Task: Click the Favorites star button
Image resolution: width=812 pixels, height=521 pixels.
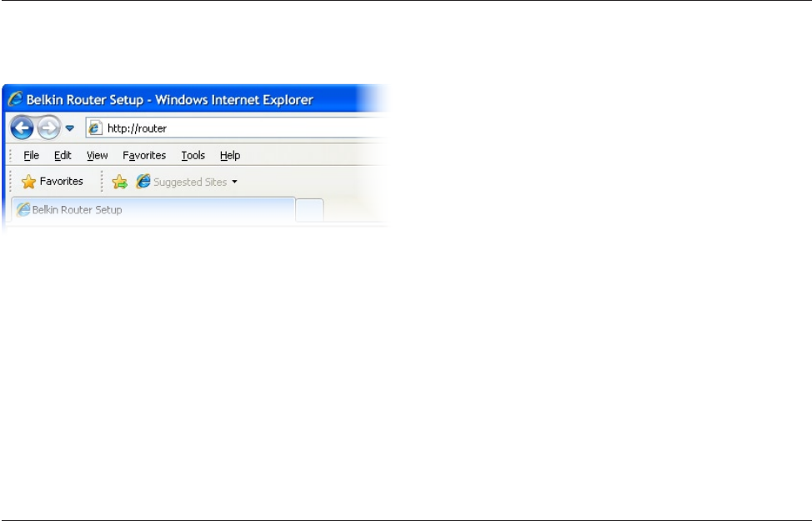Action: [52, 181]
